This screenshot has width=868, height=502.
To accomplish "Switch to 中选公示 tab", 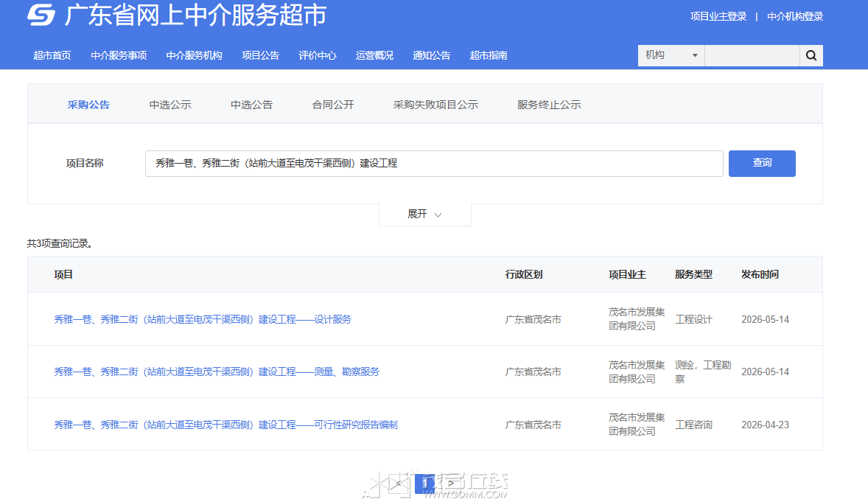I will 170,105.
